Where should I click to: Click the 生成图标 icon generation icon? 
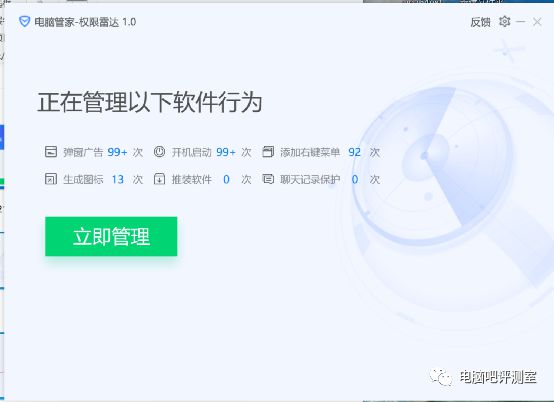(51, 179)
